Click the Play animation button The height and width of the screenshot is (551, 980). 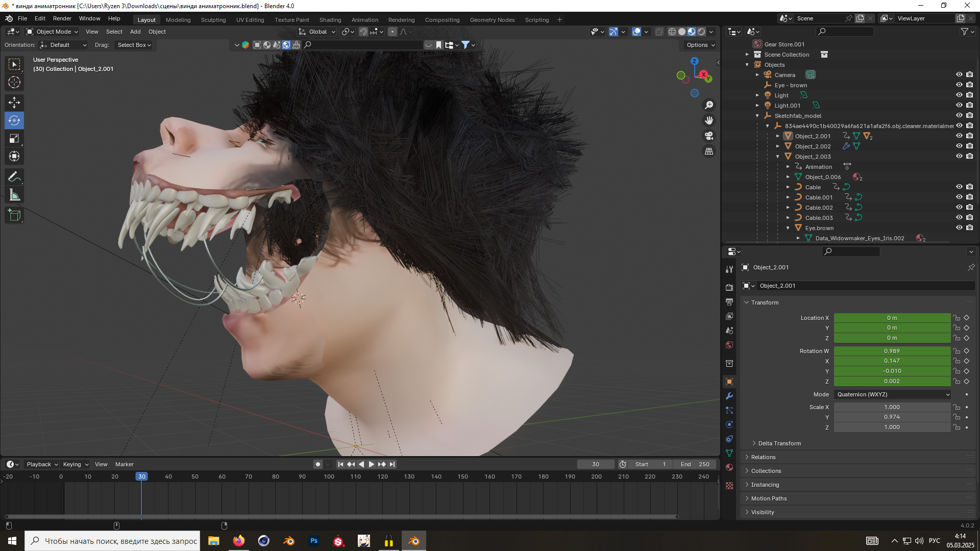coord(372,464)
